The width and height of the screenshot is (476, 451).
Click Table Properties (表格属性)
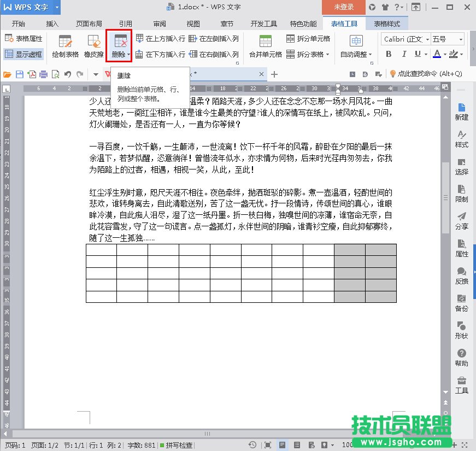[x=23, y=39]
